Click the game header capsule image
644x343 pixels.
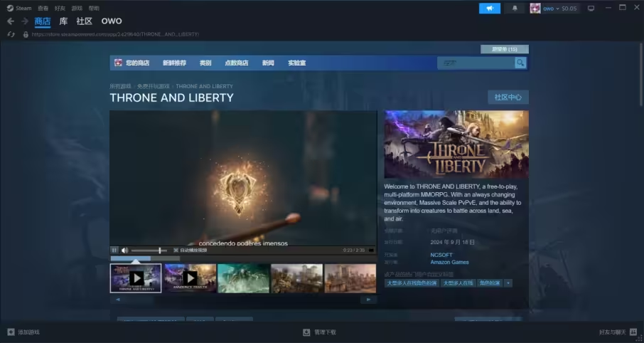tap(456, 144)
